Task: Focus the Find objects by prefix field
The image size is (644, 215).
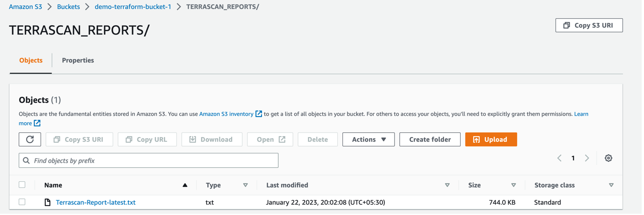Action: click(x=149, y=161)
